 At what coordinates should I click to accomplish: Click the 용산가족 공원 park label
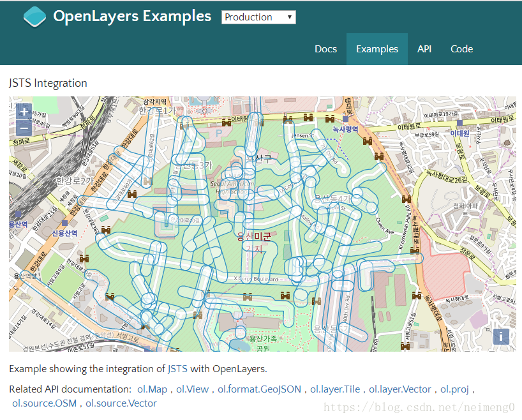pyautogui.click(x=263, y=343)
